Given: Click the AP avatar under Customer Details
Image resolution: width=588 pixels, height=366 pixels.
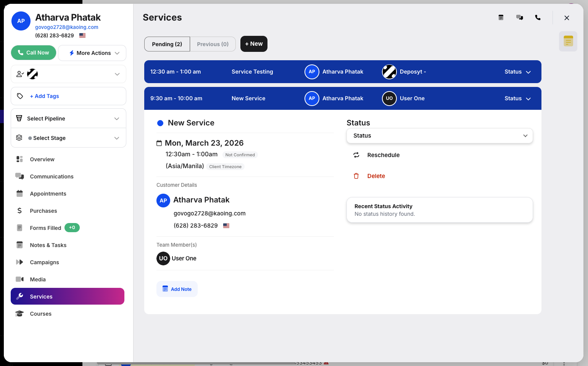Looking at the screenshot, I should (163, 201).
